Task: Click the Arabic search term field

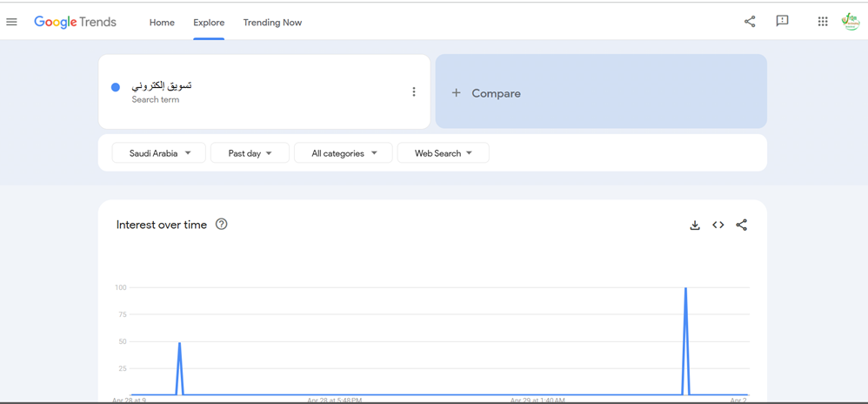Action: coord(162,86)
